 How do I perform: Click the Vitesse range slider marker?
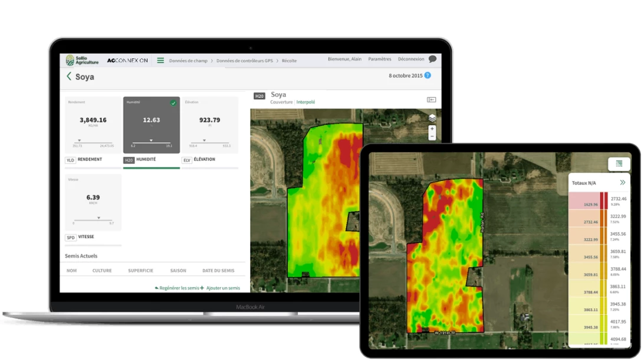pos(98,218)
